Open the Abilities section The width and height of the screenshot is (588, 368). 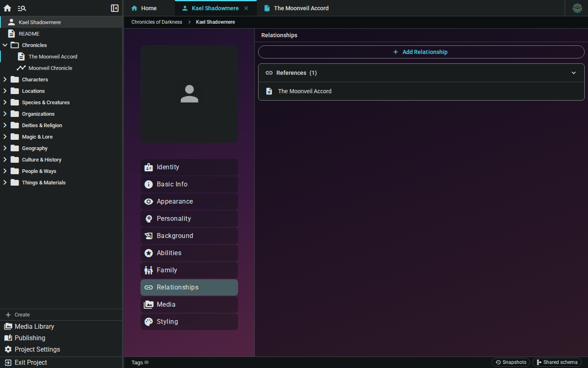(x=189, y=253)
